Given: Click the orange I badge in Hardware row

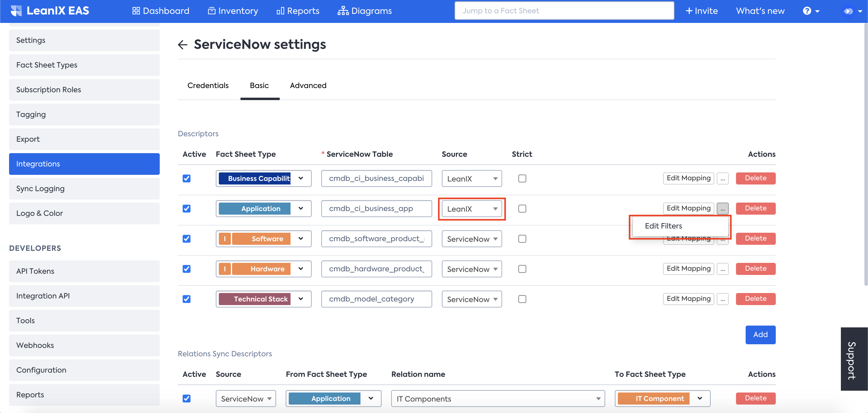Looking at the screenshot, I should pyautogui.click(x=225, y=269).
